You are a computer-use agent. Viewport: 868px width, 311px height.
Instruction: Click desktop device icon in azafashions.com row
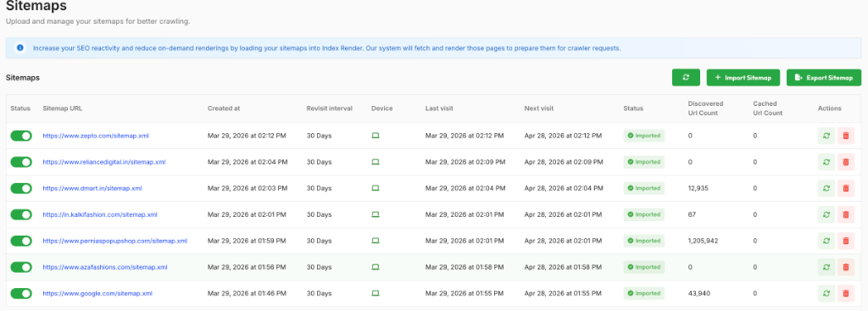click(x=376, y=267)
